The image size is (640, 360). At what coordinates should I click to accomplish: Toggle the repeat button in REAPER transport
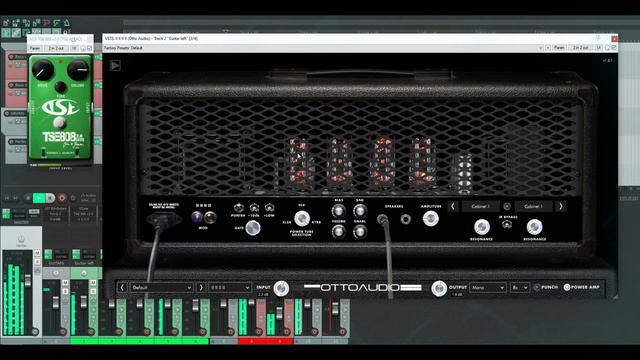73,198
